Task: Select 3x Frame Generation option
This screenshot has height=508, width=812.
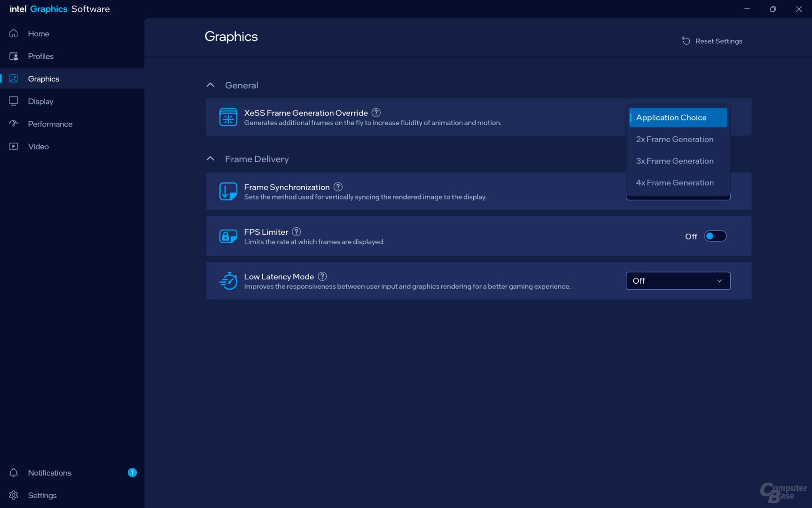Action: [674, 161]
